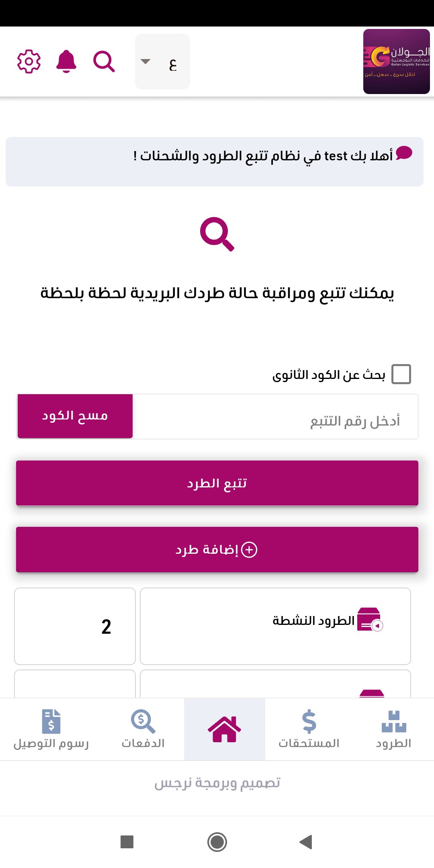Tap the تصميم وبرمجة نرجس footer link
This screenshot has width=434, height=868.
coord(217,783)
